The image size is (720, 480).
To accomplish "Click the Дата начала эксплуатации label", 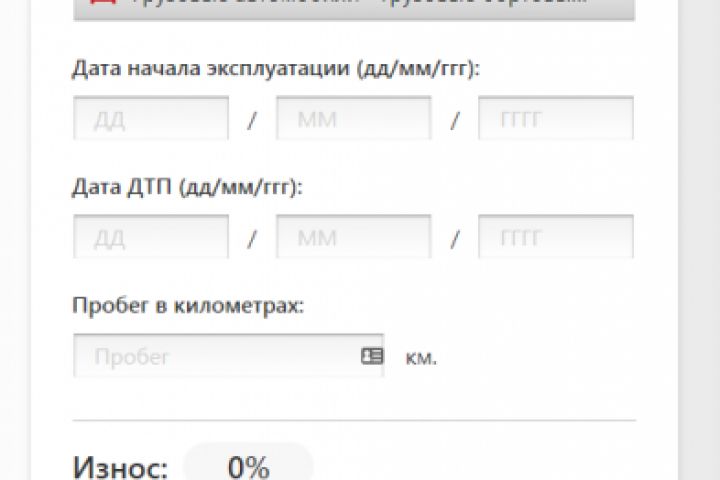I will pos(276,69).
